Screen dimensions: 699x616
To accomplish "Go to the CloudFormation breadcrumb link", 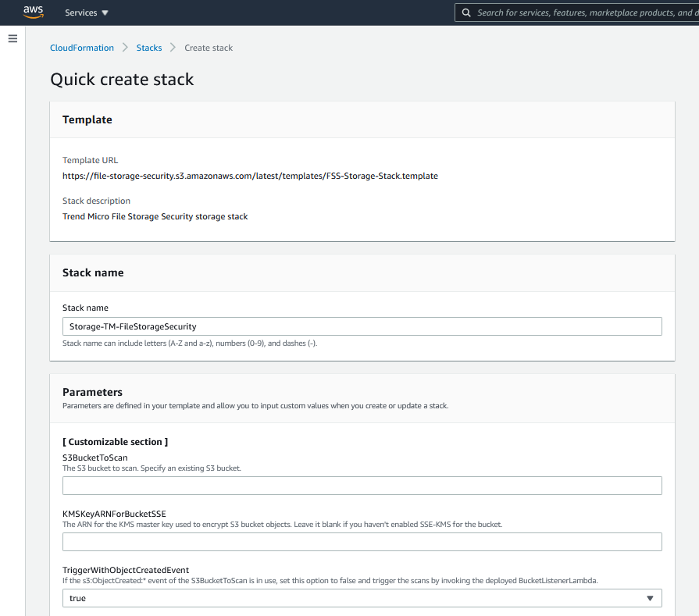I will click(82, 48).
